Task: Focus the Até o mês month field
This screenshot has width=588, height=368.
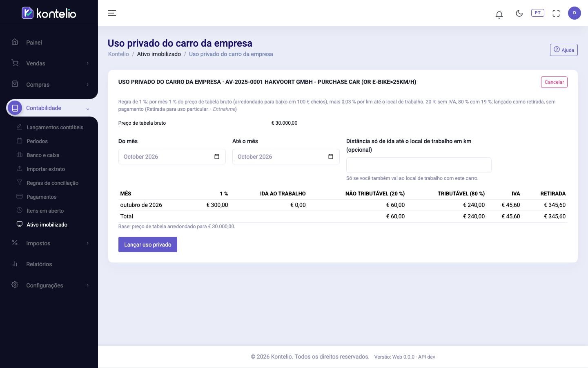Action: tap(286, 157)
